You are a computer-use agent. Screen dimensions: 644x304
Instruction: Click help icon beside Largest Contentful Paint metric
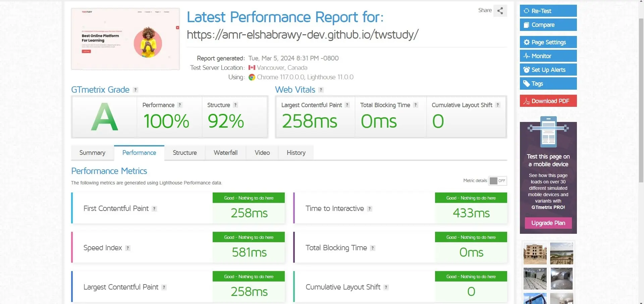coord(164,287)
